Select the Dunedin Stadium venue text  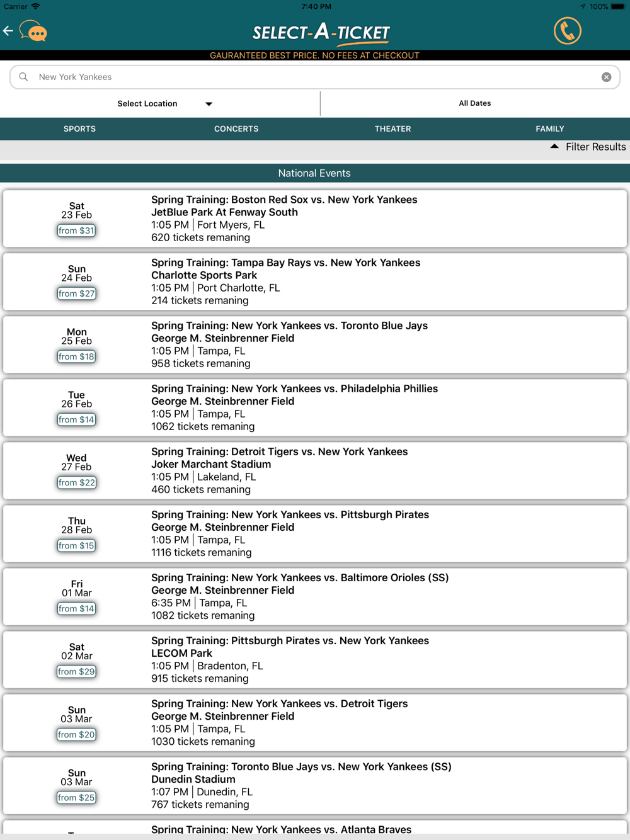pos(193,779)
